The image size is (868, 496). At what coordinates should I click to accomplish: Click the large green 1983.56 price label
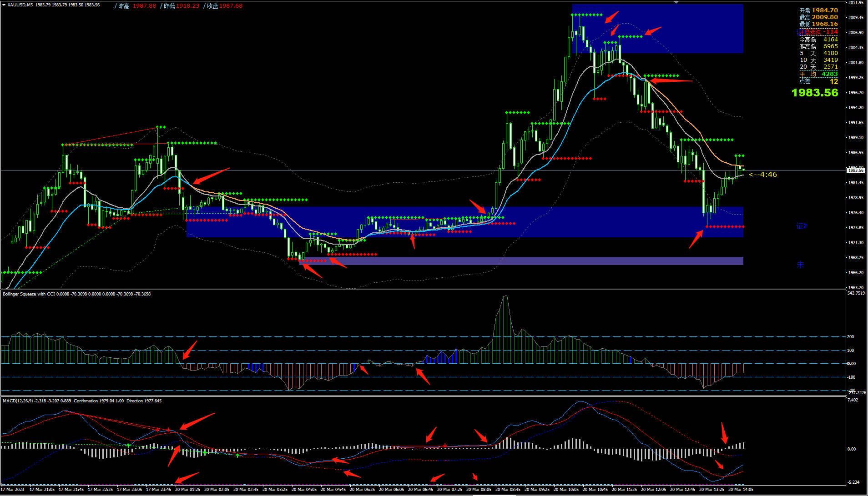(815, 93)
